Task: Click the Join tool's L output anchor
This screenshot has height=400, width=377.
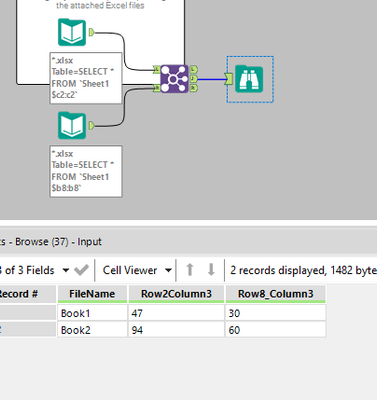Action: 194,69
